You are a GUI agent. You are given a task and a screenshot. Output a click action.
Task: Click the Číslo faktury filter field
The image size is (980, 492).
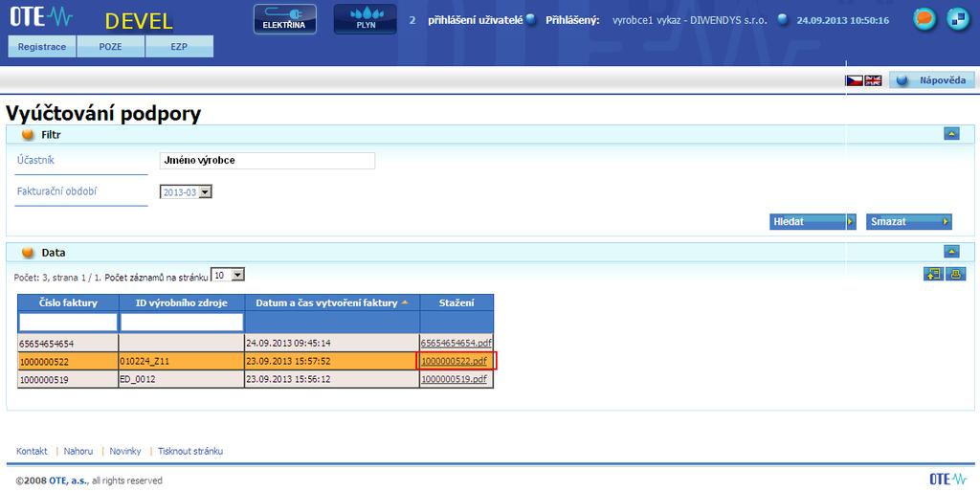[68, 322]
